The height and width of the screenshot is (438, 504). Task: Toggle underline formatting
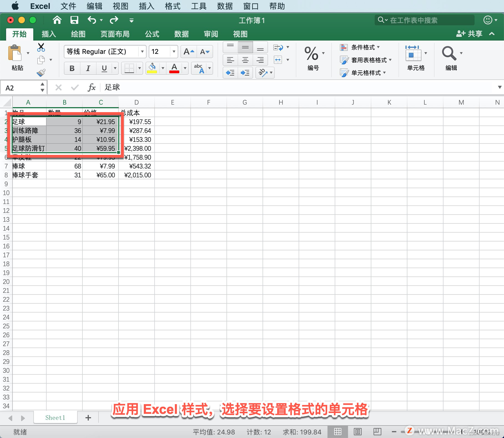point(104,68)
